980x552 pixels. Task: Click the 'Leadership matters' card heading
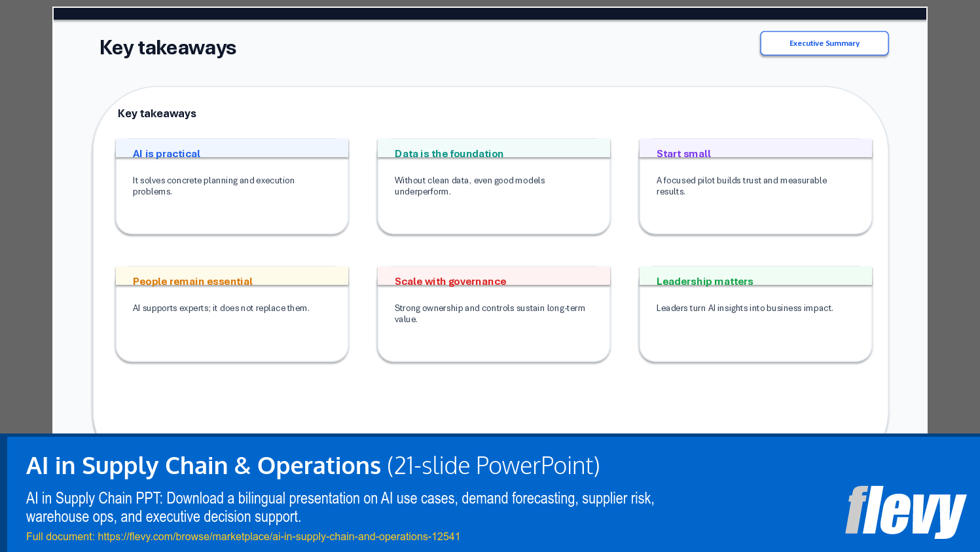(x=705, y=281)
